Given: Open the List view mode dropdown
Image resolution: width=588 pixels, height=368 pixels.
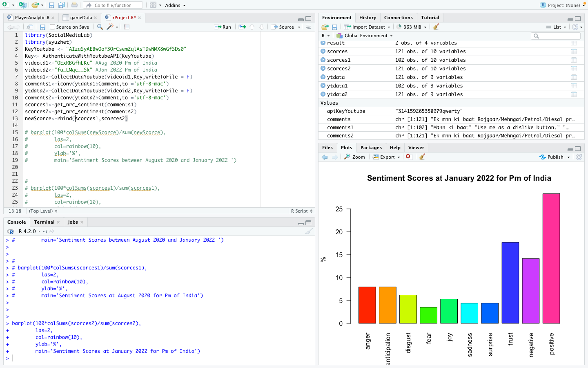Looking at the screenshot, I should coord(556,27).
